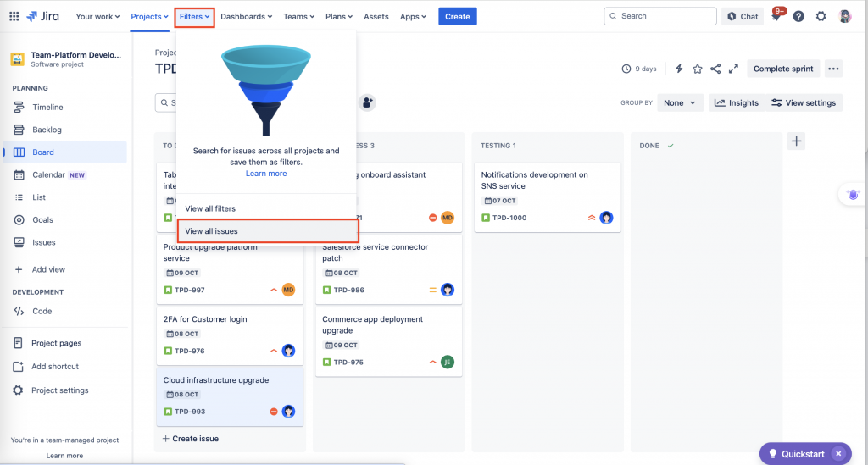Open the Insights button
Screen dimensions: 868x465
coord(737,102)
